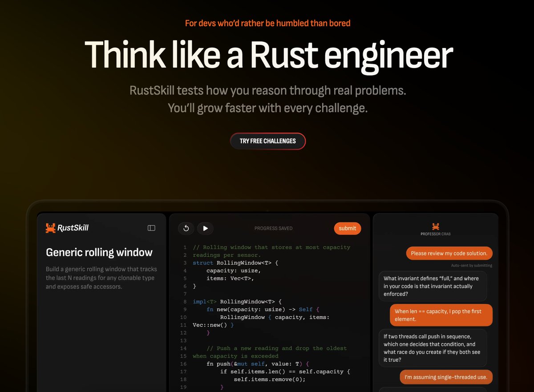Click the 'Build a generic rolling window' description text
Screen dimensions: 534x392
[101, 278]
